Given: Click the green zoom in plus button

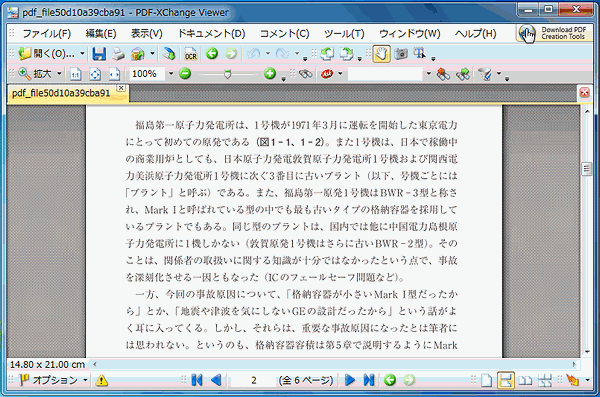Looking at the screenshot, I should click(x=270, y=74).
